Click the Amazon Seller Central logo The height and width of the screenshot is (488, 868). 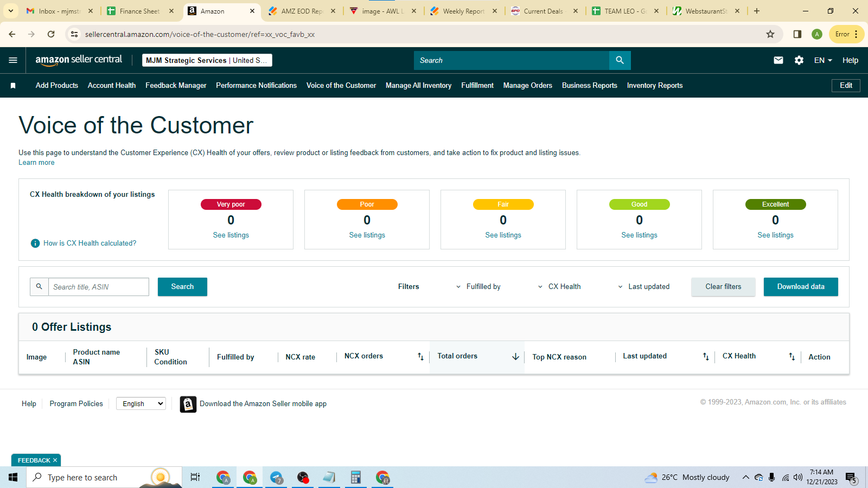coord(79,60)
